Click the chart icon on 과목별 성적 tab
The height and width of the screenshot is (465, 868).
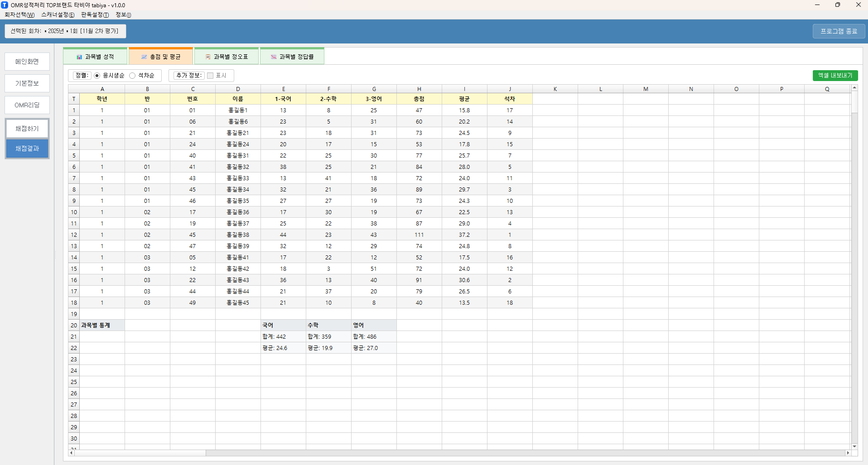click(x=79, y=57)
